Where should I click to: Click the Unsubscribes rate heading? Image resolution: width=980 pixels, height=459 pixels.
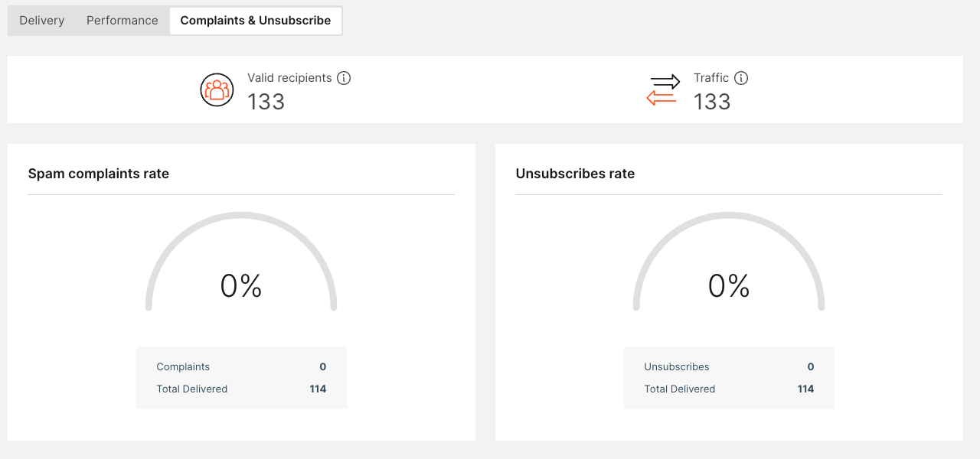click(575, 174)
